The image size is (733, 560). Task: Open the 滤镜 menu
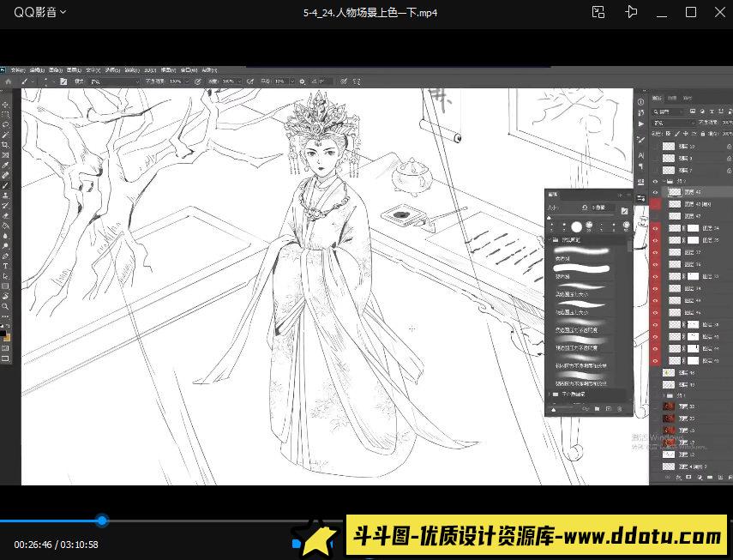[132, 70]
